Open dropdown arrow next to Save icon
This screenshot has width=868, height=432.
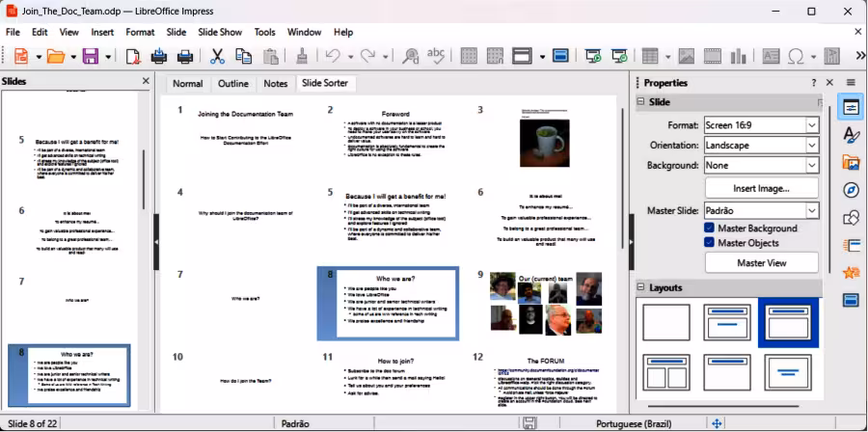click(x=108, y=57)
